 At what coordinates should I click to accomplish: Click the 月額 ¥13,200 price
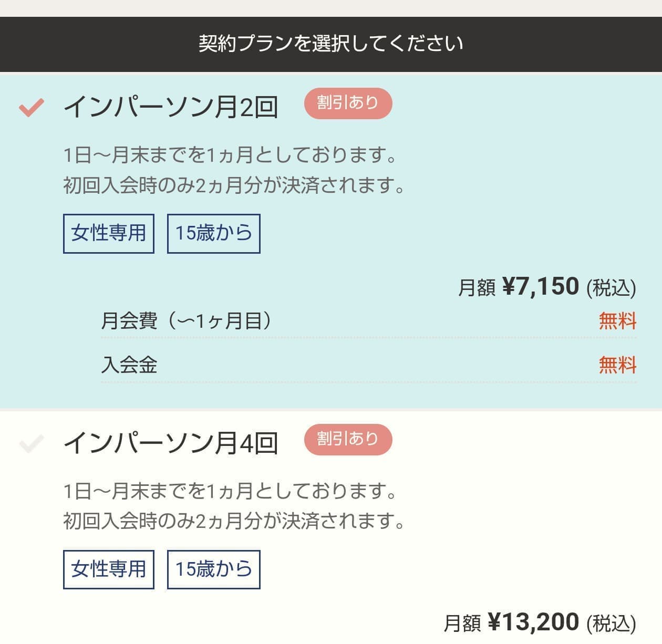point(539,622)
